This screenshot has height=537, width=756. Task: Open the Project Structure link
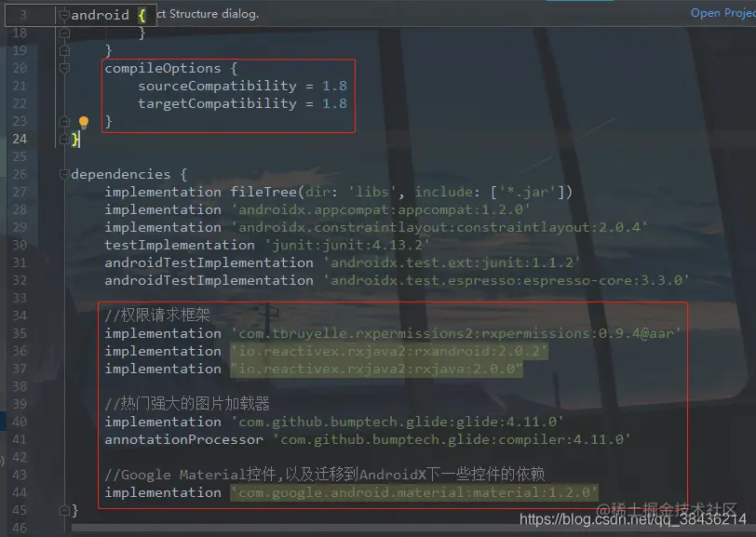(x=723, y=13)
